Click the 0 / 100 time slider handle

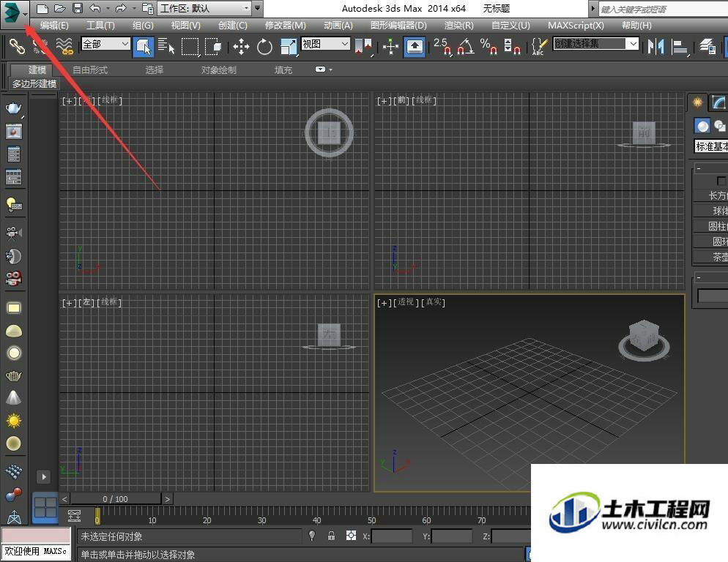(x=115, y=499)
